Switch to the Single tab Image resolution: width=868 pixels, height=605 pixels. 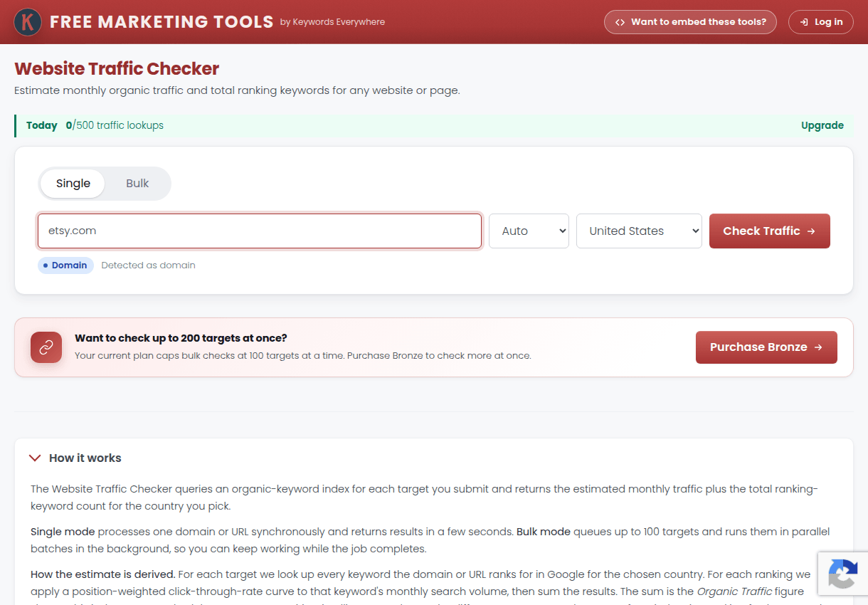[x=73, y=184]
